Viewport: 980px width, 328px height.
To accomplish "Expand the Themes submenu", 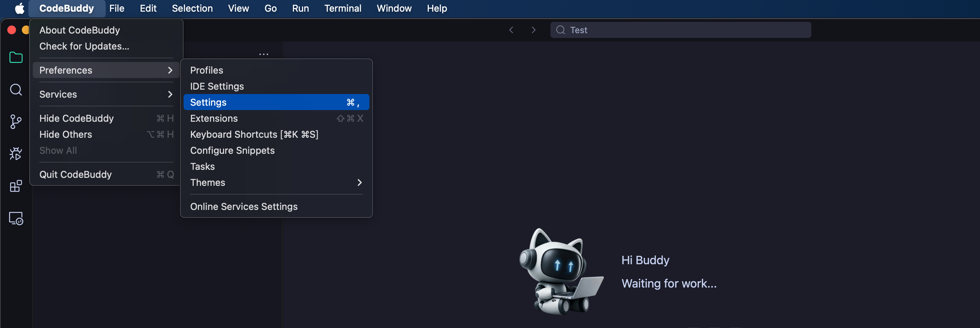I will click(x=276, y=183).
